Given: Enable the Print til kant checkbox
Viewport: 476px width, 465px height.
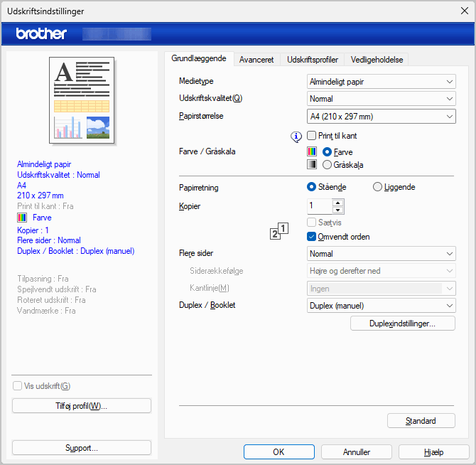Looking at the screenshot, I should (x=311, y=136).
